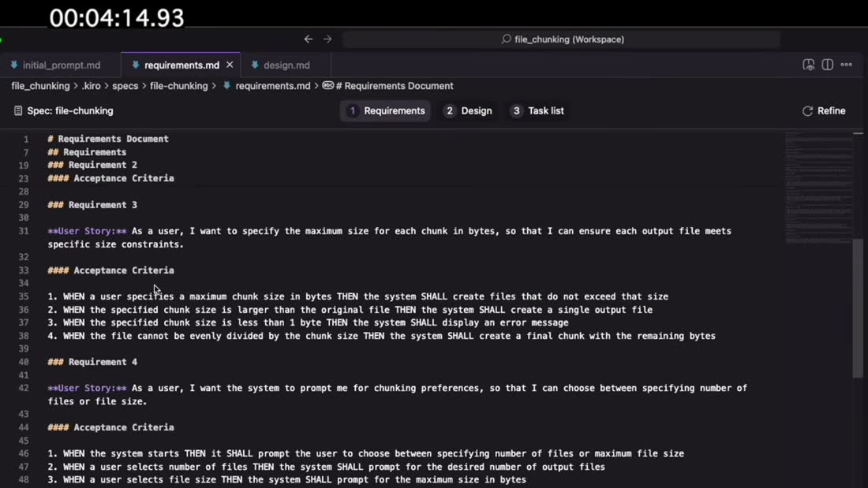
Task: Split the editor right
Action: [827, 65]
